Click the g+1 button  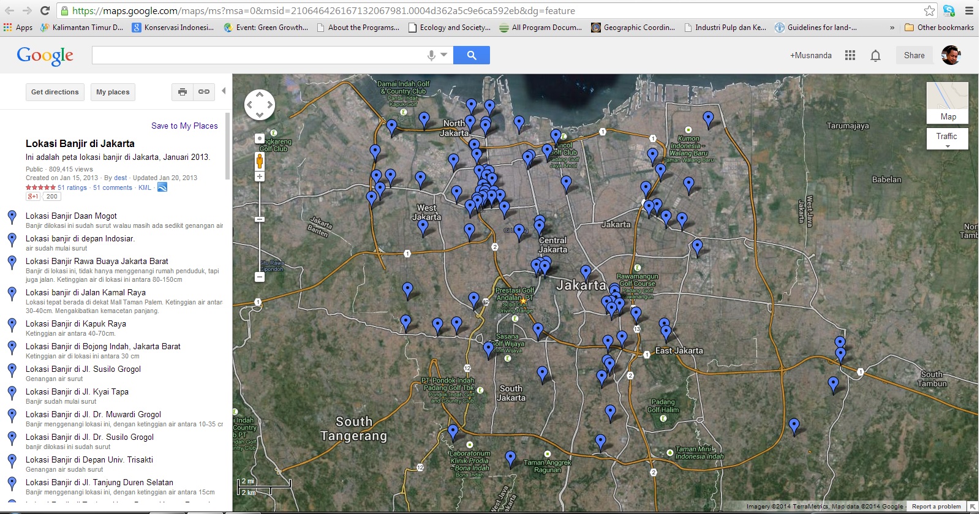tap(32, 197)
